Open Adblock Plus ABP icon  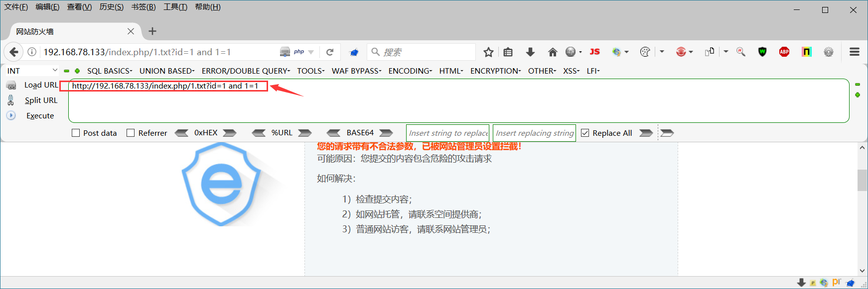click(x=784, y=52)
